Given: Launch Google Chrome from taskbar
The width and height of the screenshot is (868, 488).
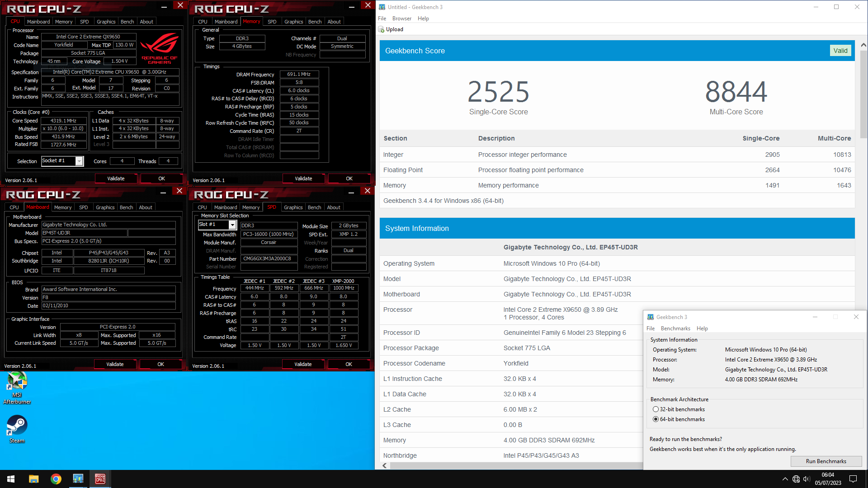Looking at the screenshot, I should pyautogui.click(x=56, y=479).
